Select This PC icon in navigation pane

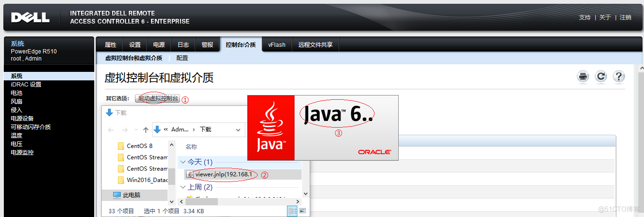[x=117, y=195]
